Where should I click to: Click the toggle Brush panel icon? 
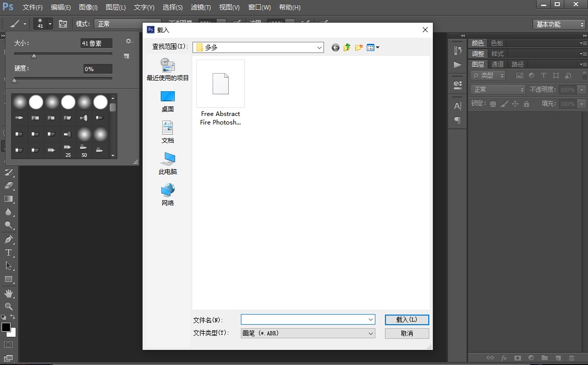[63, 24]
